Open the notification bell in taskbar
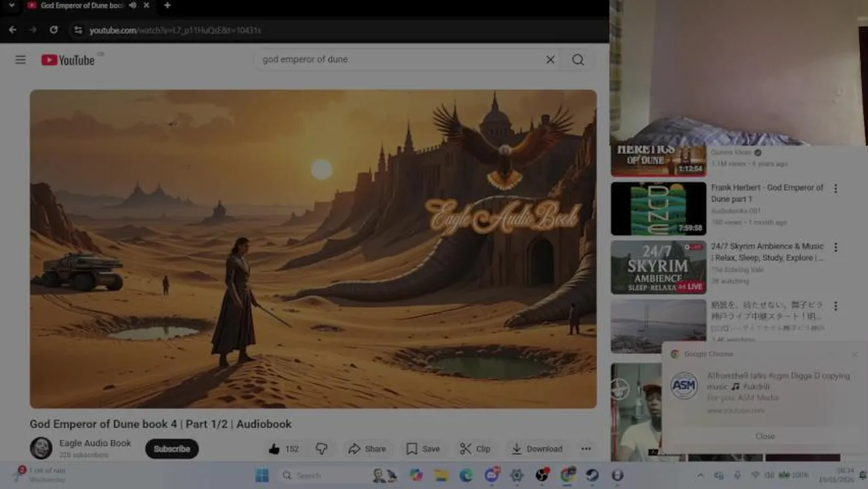This screenshot has height=489, width=868. coord(863,475)
